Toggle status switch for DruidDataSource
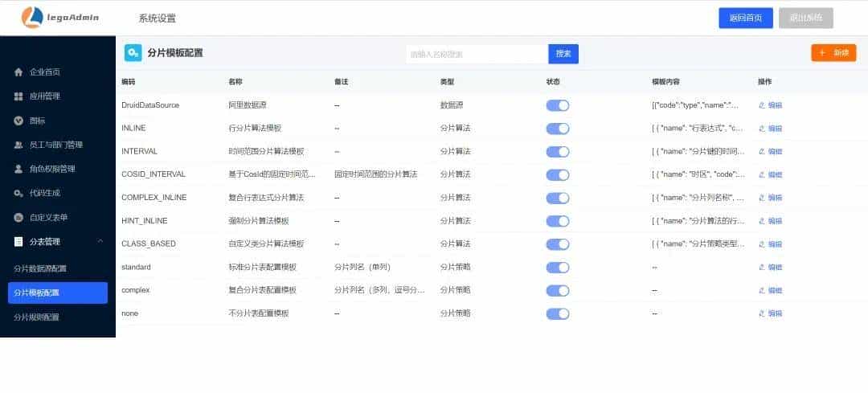Image resolution: width=868 pixels, height=393 pixels. tap(558, 105)
